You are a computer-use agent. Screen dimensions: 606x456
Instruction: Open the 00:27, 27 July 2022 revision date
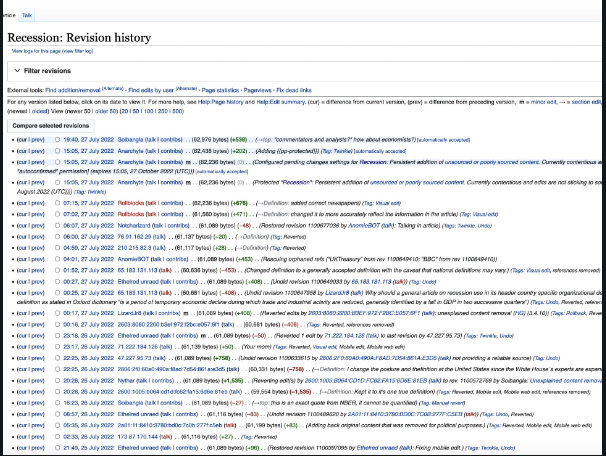click(x=89, y=282)
